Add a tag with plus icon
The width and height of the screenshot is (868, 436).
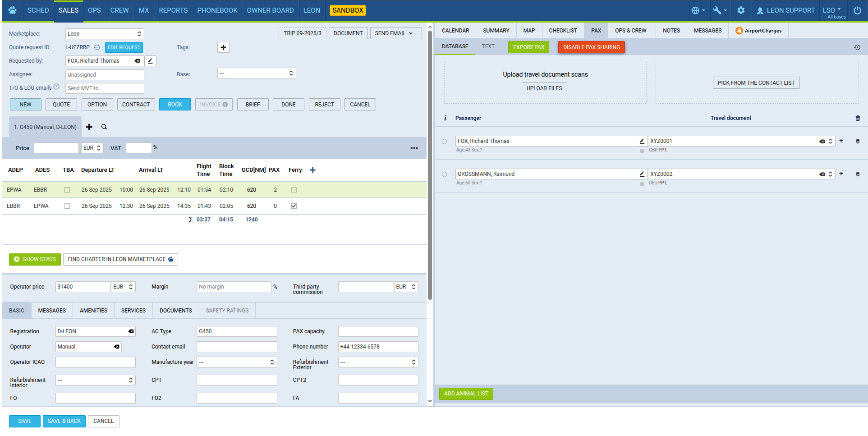pos(223,47)
